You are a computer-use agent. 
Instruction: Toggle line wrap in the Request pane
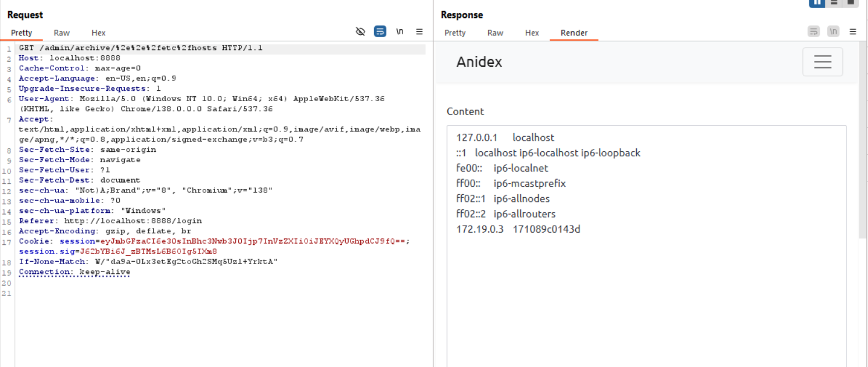380,31
